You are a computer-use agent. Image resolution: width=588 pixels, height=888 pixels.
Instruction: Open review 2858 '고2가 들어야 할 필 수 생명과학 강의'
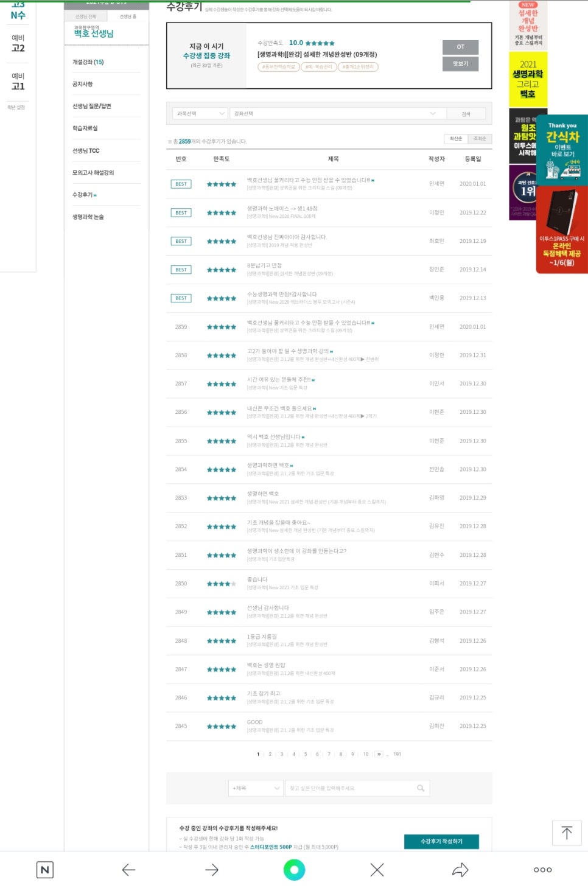pyautogui.click(x=288, y=351)
